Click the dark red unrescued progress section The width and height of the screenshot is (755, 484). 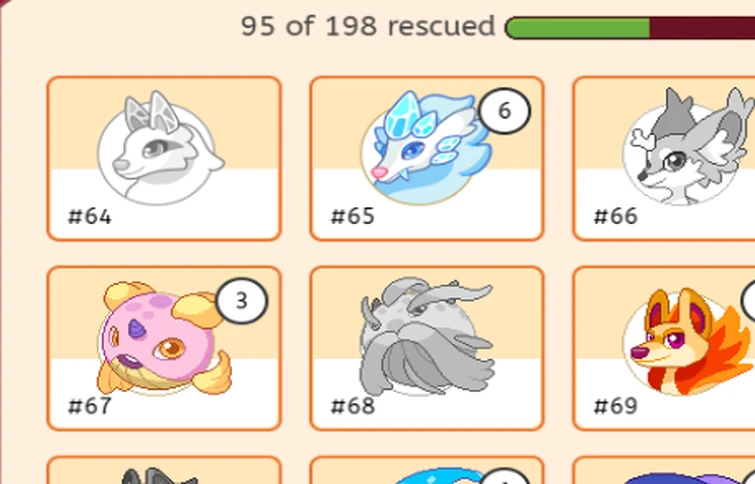(x=703, y=28)
